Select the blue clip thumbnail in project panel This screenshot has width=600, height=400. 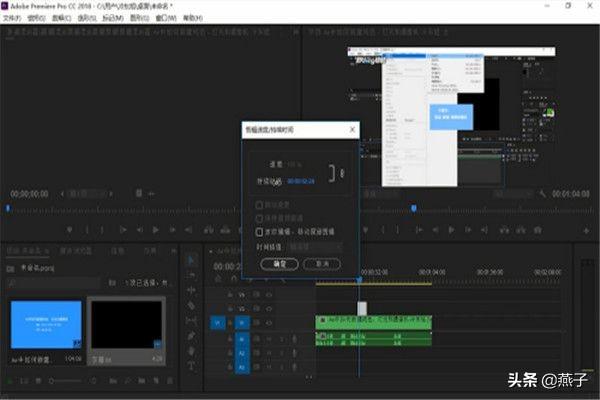coord(46,324)
